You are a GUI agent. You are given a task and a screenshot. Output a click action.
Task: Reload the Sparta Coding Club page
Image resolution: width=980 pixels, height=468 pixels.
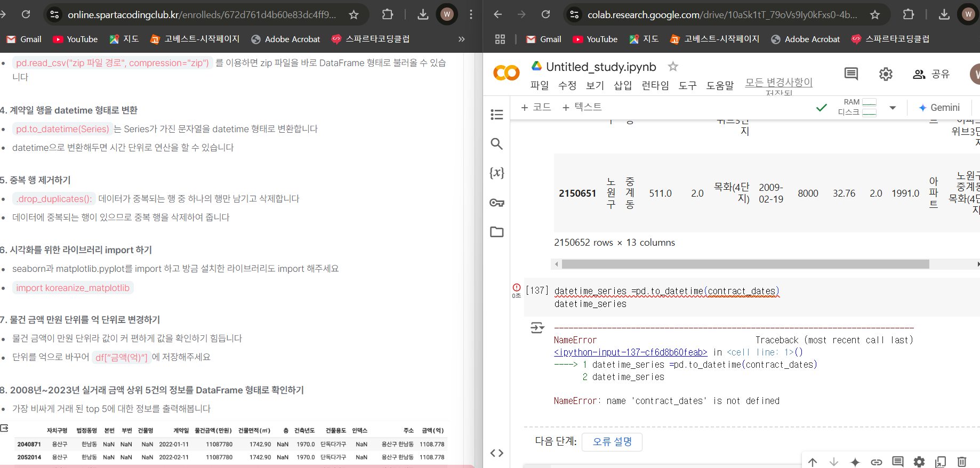tap(26, 14)
